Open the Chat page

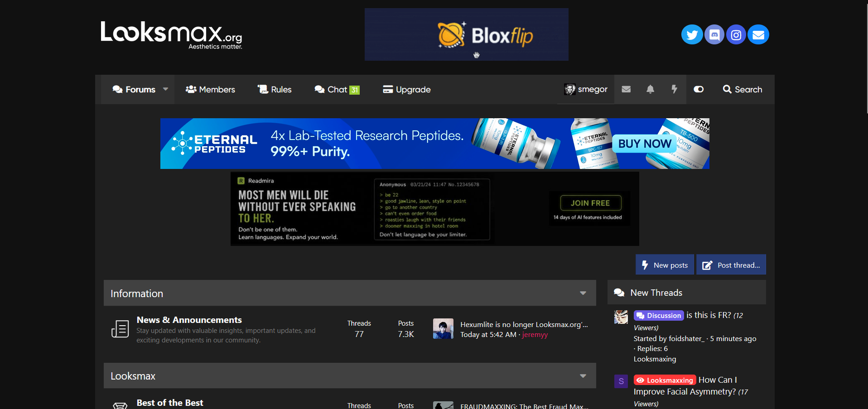(x=337, y=89)
